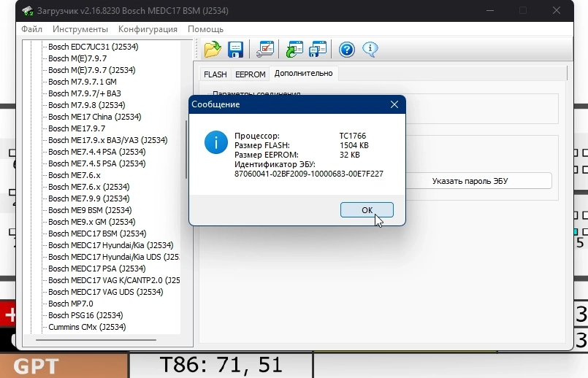
Task: Select Bosch ME7.4.5 PSA (J2534)
Action: (x=96, y=163)
